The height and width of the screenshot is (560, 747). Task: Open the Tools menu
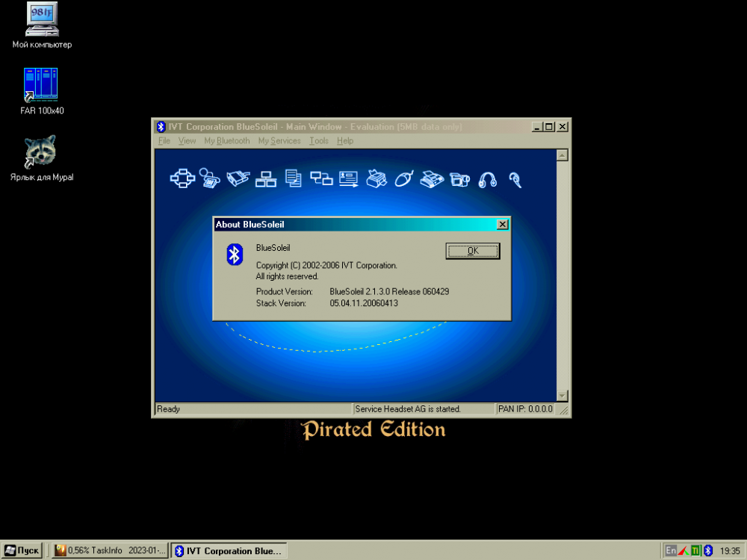click(x=318, y=141)
